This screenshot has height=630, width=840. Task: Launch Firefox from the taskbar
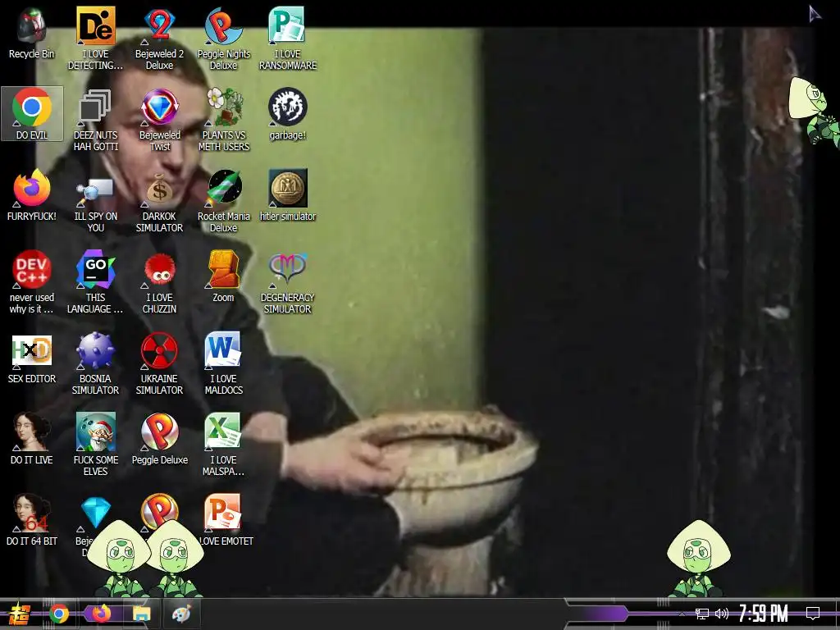click(x=101, y=614)
